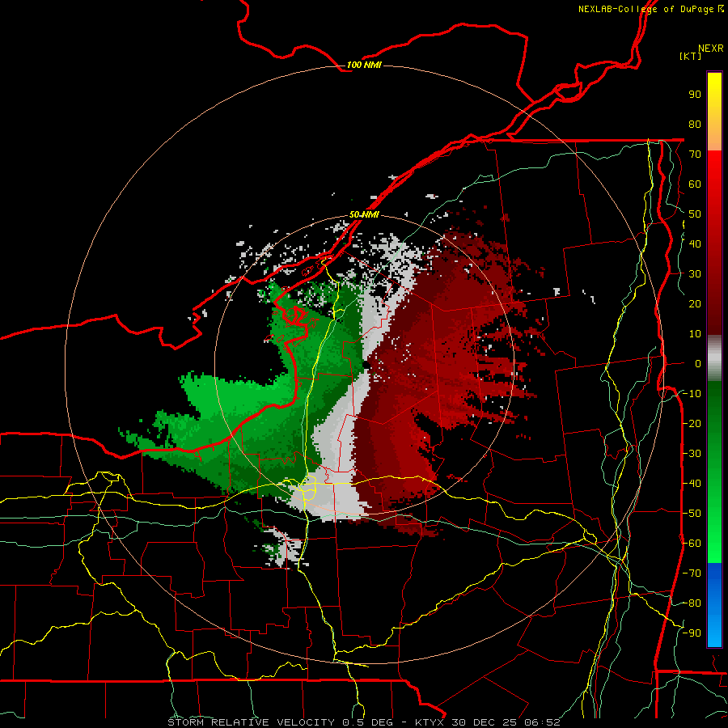Click the gray zero-velocity segment of the color bar
Image resolution: width=728 pixels, height=728 pixels.
click(x=714, y=358)
